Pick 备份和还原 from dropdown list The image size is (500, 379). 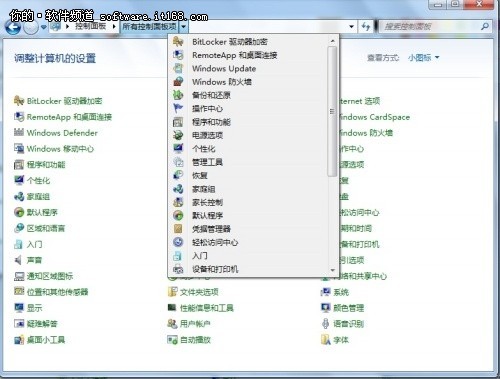pos(211,95)
